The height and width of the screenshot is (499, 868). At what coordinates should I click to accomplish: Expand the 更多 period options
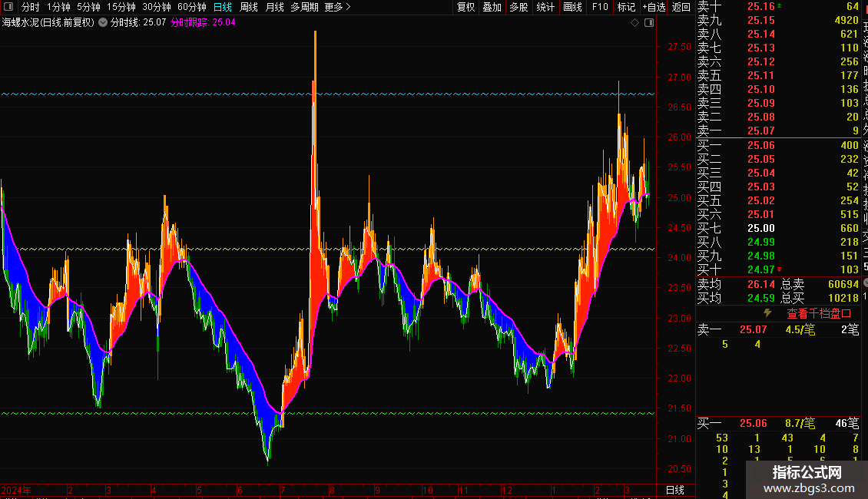pos(337,7)
